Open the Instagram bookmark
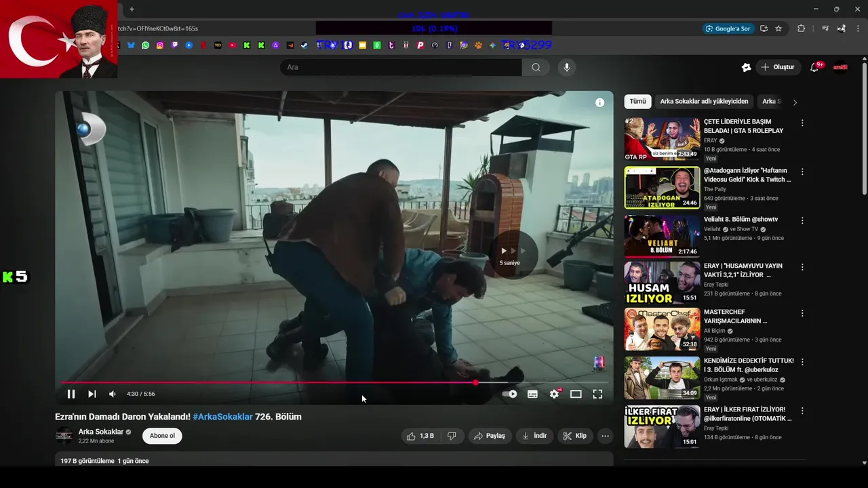868x488 pixels. pos(160,45)
